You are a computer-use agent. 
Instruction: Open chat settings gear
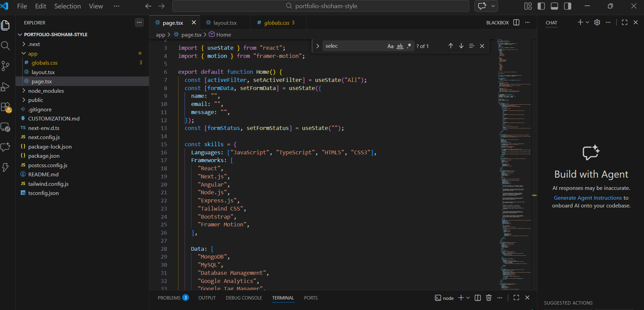tap(597, 22)
